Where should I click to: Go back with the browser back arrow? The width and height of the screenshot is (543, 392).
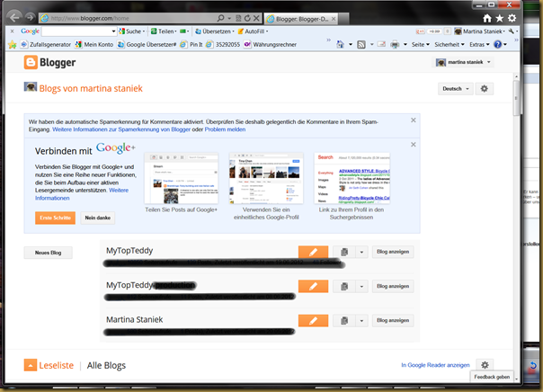(15, 17)
